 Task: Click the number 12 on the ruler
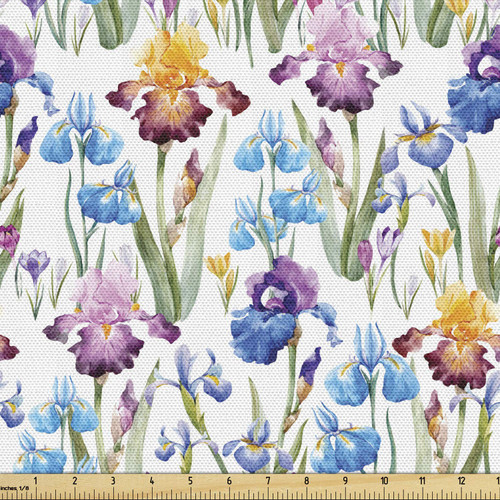click(461, 481)
